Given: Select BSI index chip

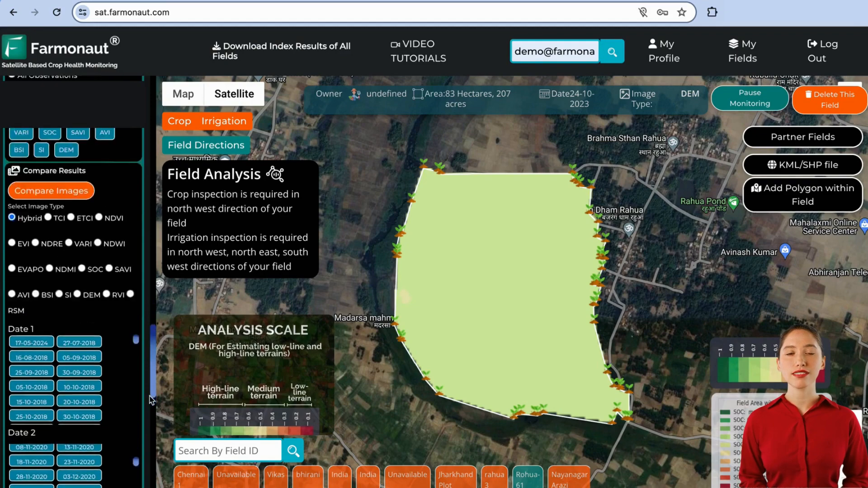Looking at the screenshot, I should pos(19,150).
